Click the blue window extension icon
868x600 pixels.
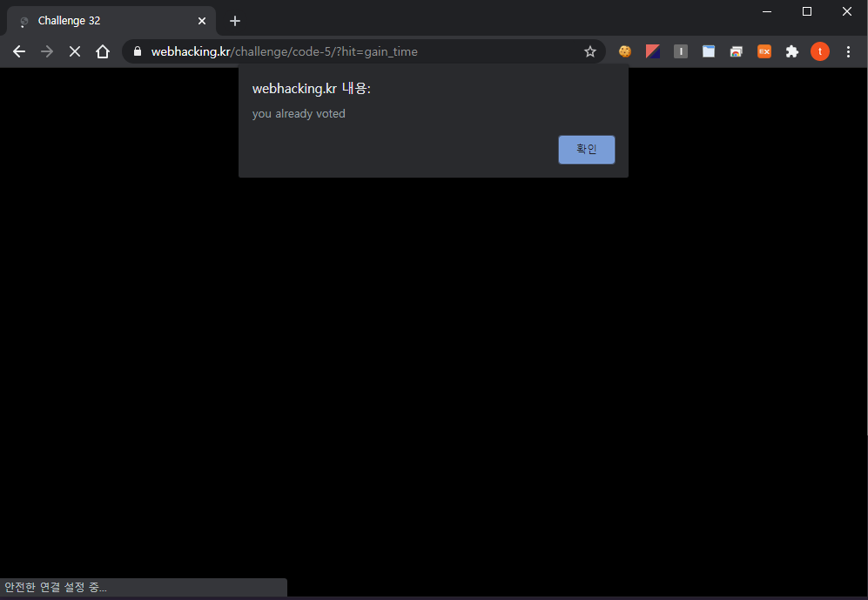(708, 51)
